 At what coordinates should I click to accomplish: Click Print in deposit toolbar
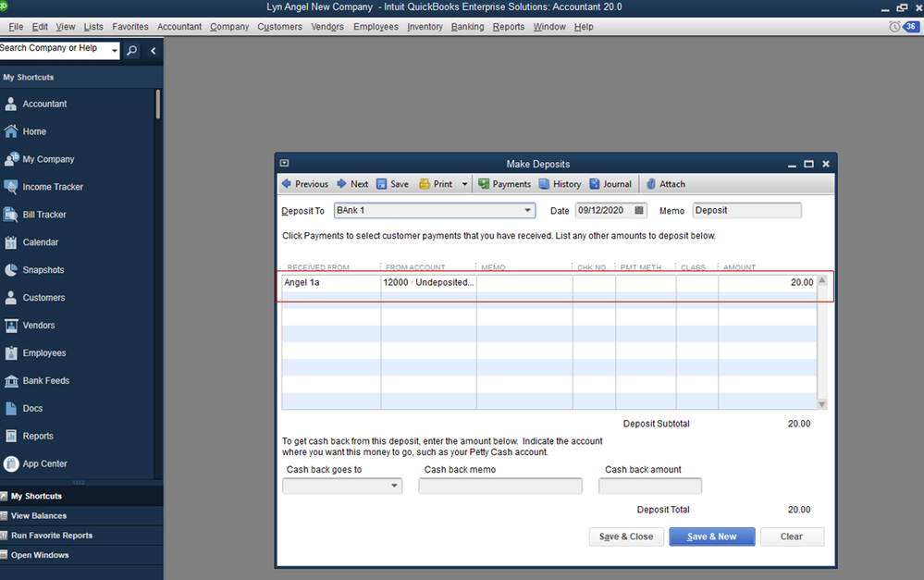pyautogui.click(x=436, y=184)
